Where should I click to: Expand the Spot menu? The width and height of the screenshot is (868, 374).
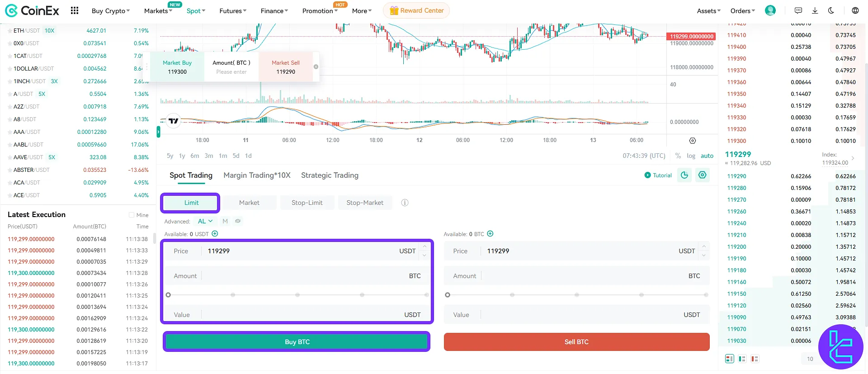click(x=196, y=11)
